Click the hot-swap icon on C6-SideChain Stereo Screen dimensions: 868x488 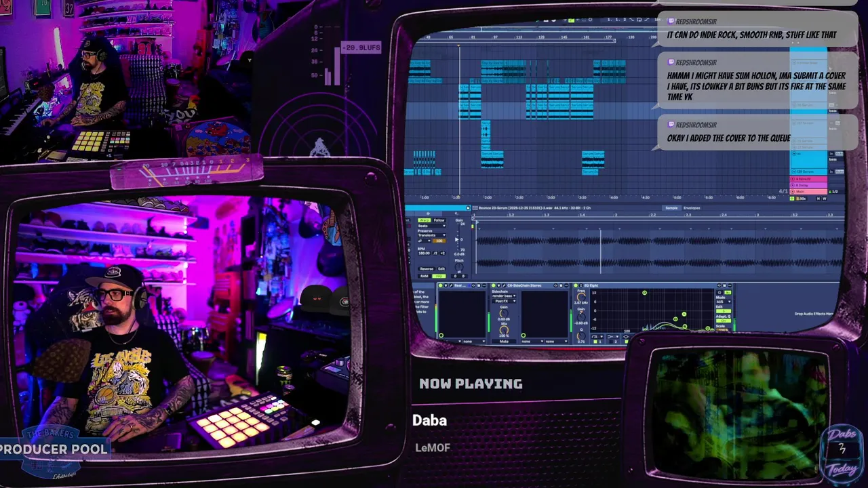point(555,285)
